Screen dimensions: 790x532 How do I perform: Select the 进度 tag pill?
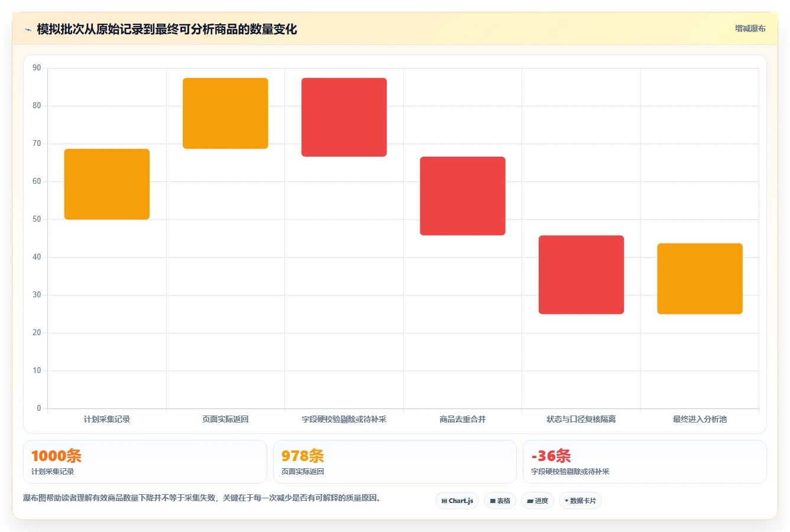tap(538, 501)
